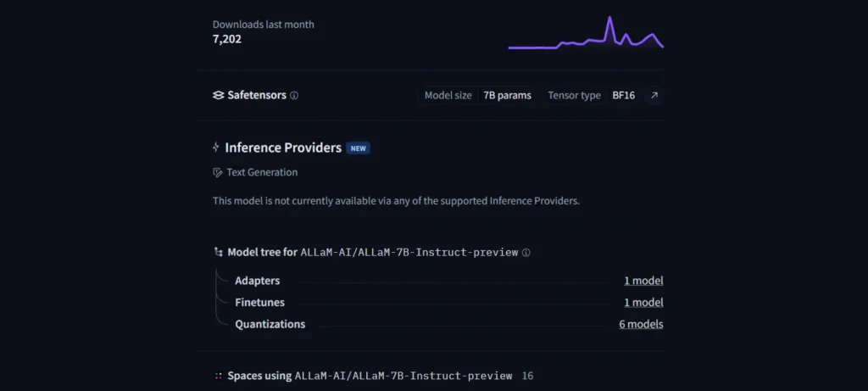Click the Text Generation label
This screenshot has width=868, height=391.
262,172
